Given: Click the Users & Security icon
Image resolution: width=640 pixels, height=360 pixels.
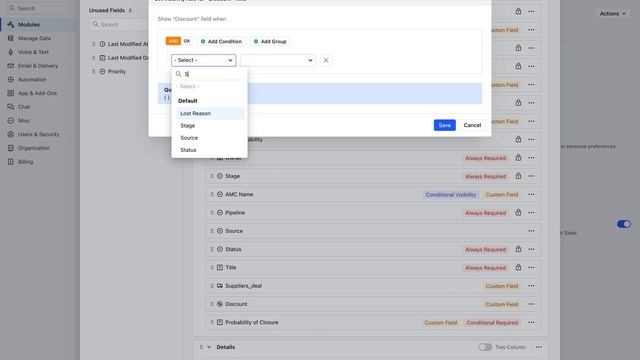Looking at the screenshot, I should [11, 134].
